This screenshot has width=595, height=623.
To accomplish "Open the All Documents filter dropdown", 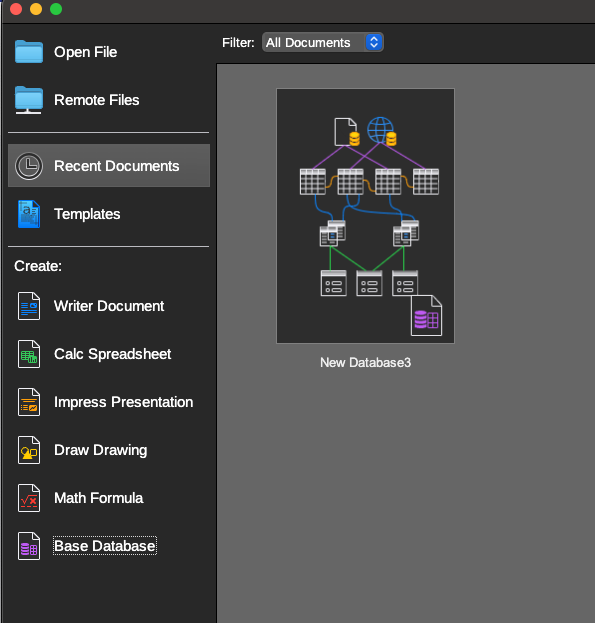I will pos(323,43).
